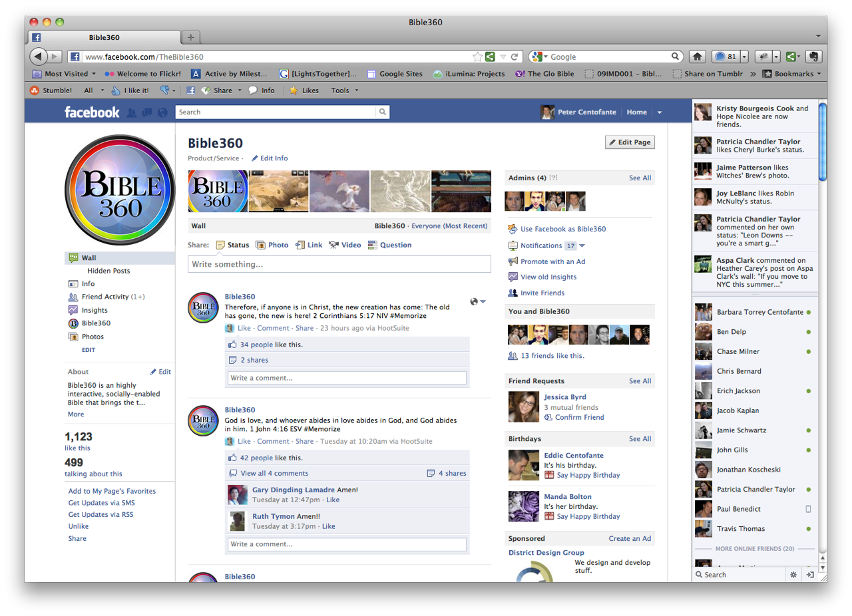The width and height of the screenshot is (852, 616).
Task: Click the Edit Page button
Action: tap(630, 142)
